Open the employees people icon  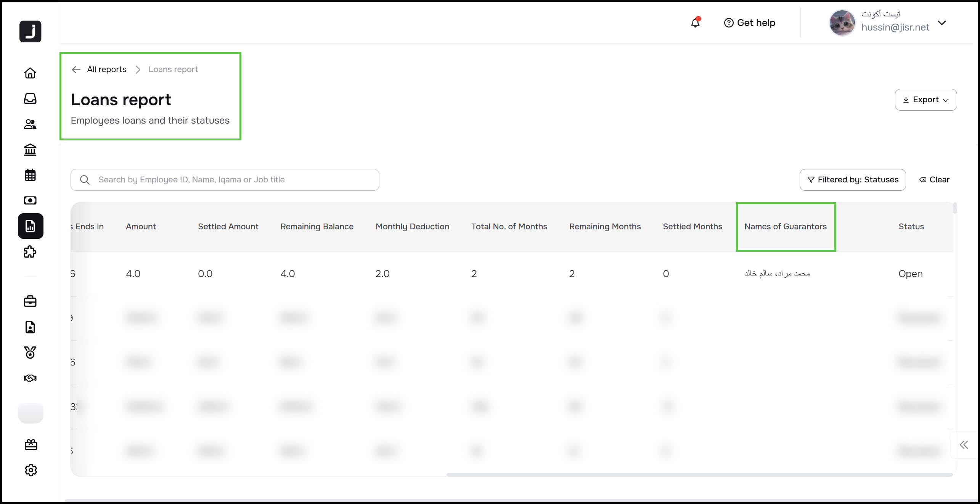tap(30, 124)
